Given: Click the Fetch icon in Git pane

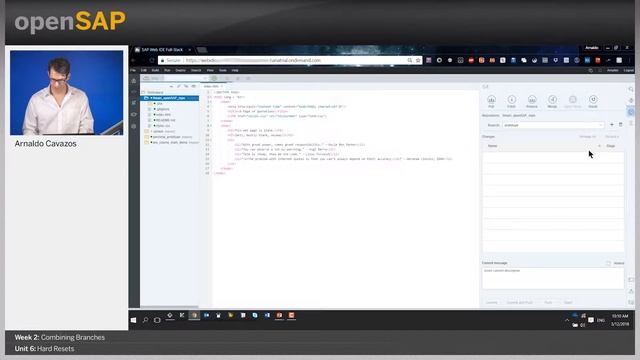Looking at the screenshot, I should [511, 100].
